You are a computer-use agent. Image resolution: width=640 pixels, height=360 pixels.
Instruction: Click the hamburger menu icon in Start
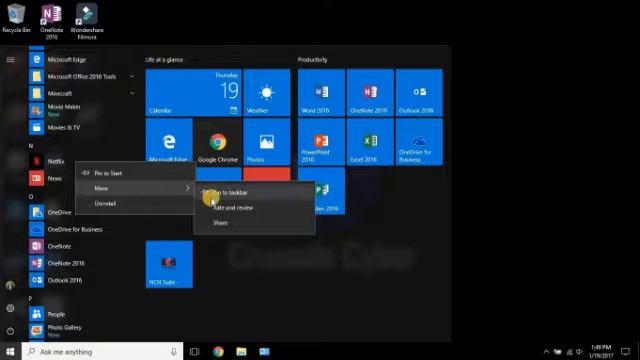point(10,60)
